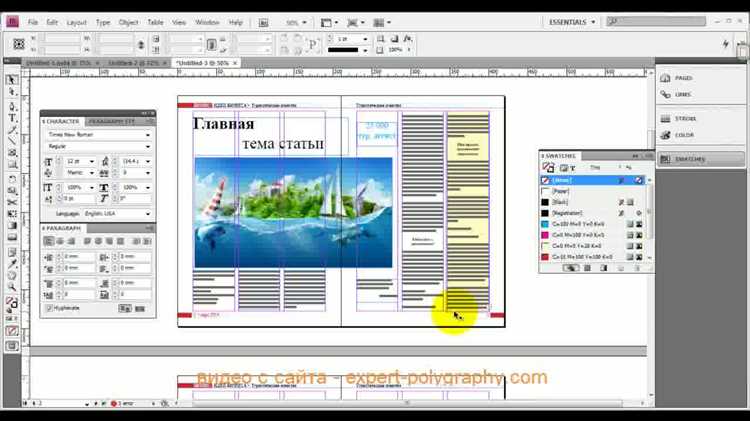
Task: Select the Gradient Swatch tool
Action: (x=12, y=225)
